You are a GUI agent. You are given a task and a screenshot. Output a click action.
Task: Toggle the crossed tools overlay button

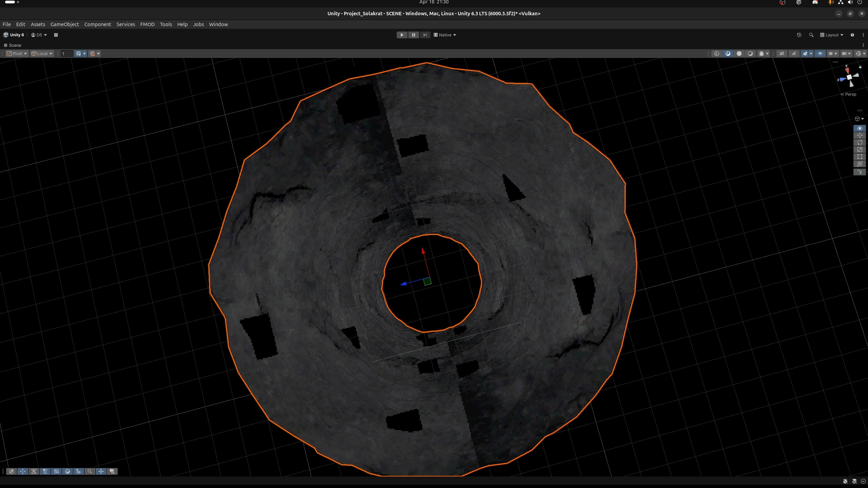coord(34,471)
